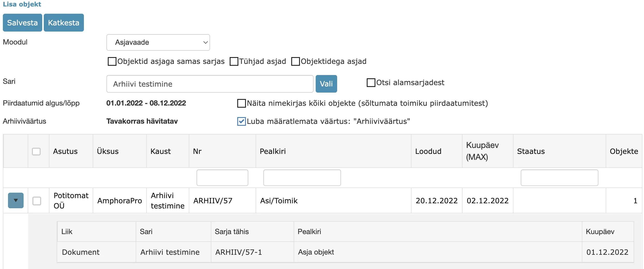Focus the Nr column filter field
Image resolution: width=644 pixels, height=269 pixels.
(222, 178)
